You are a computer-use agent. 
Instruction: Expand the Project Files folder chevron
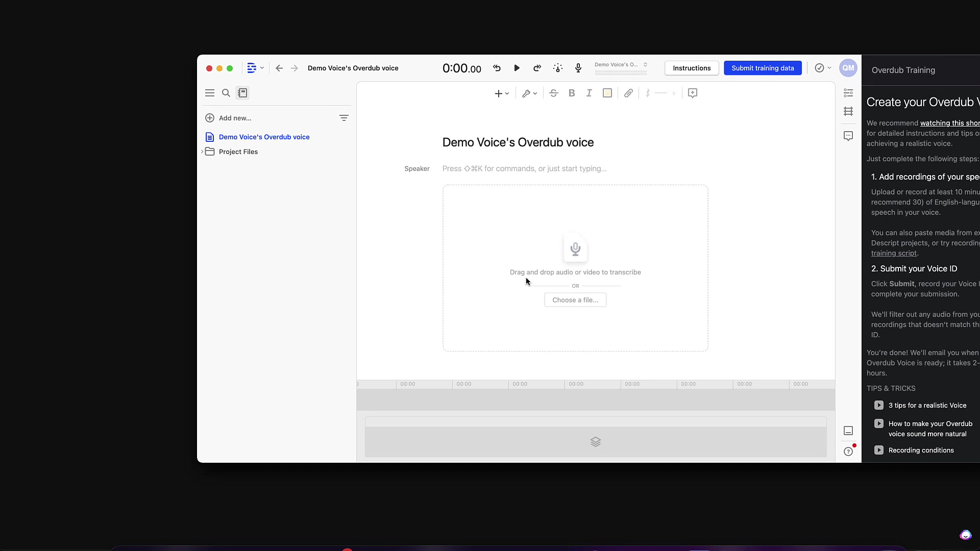[x=202, y=152]
